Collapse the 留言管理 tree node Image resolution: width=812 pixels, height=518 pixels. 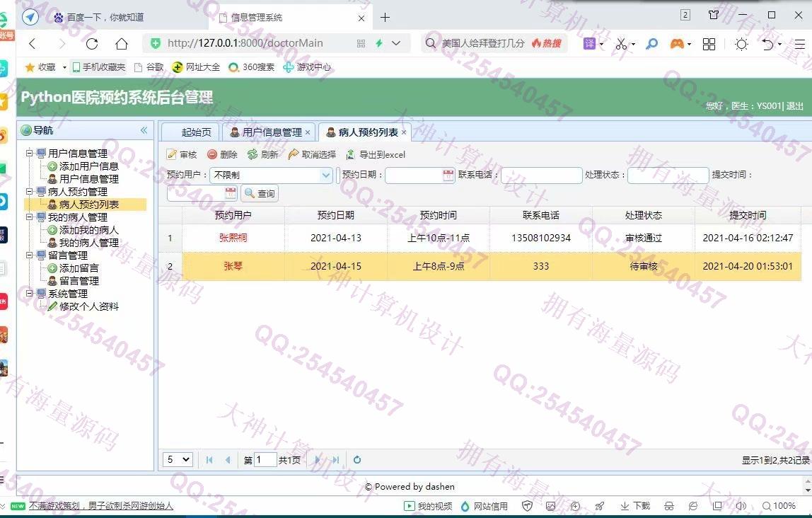coord(30,255)
